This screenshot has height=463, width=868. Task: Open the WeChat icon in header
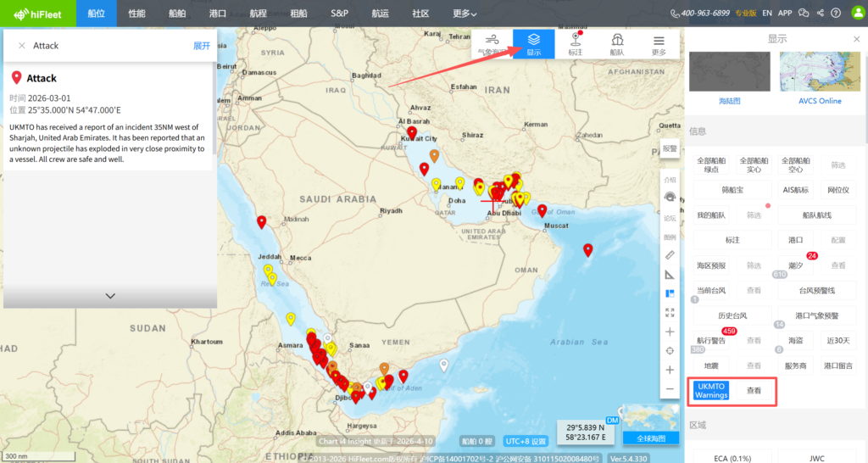(x=804, y=13)
